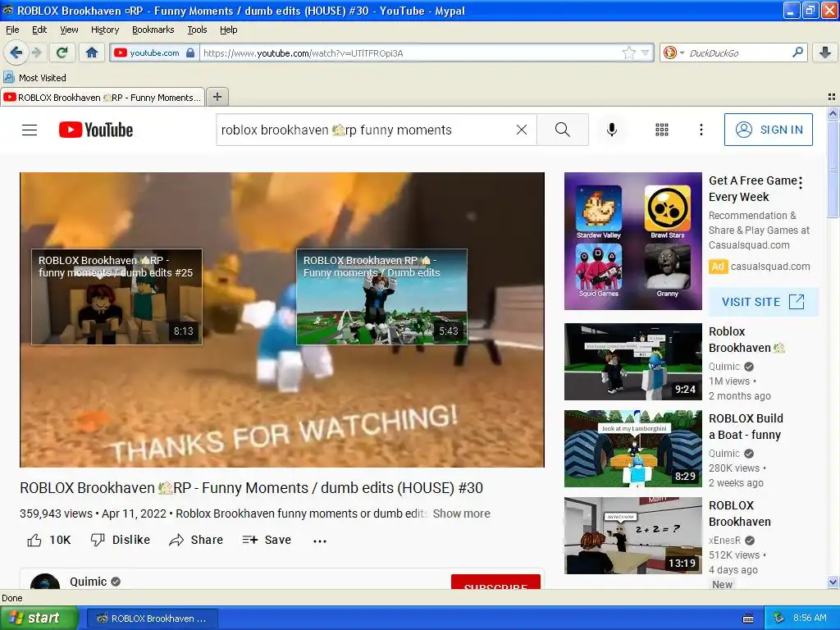Image resolution: width=840 pixels, height=630 pixels.
Task: Open the downloads arrow button
Action: pyautogui.click(x=825, y=52)
